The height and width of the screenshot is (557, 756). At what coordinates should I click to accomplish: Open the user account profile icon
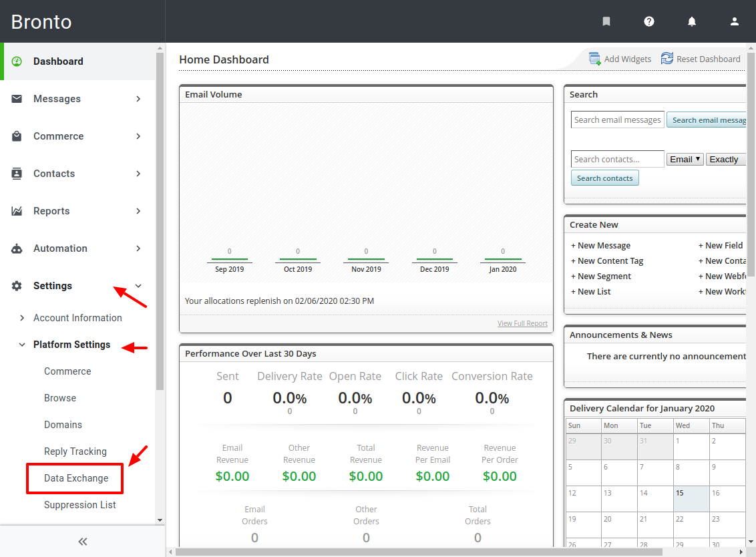(x=735, y=21)
